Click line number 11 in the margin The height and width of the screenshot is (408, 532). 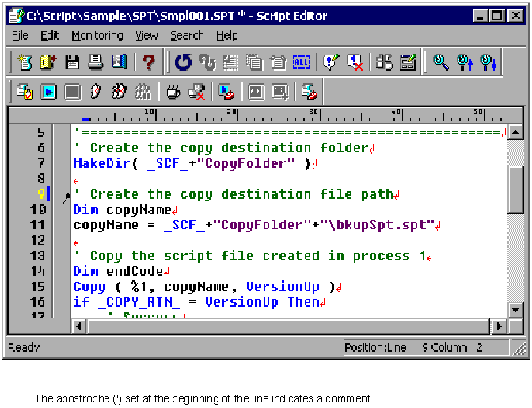click(37, 225)
